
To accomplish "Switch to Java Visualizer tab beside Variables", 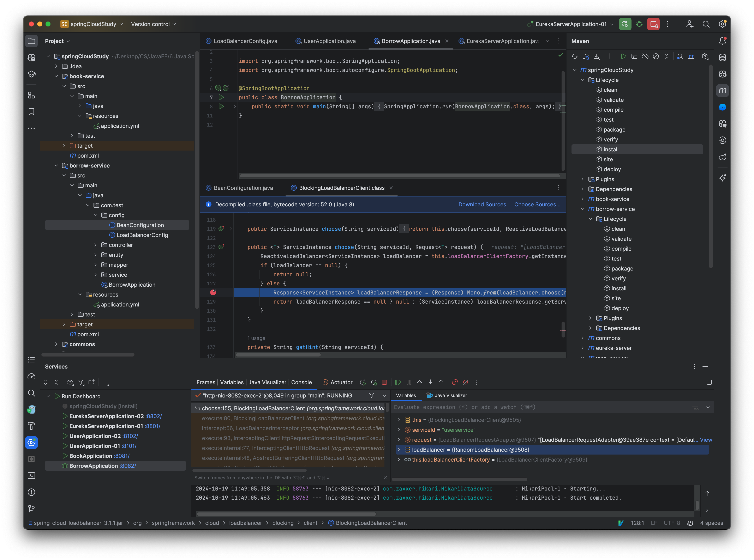I will [x=447, y=396].
